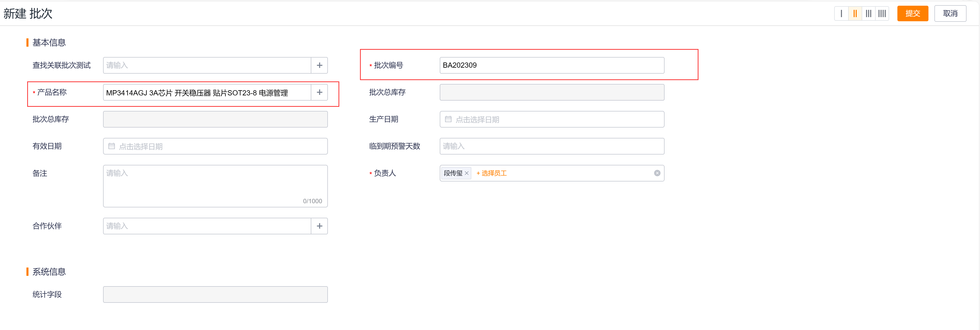Click the 合作伙伴 input field

(207, 226)
